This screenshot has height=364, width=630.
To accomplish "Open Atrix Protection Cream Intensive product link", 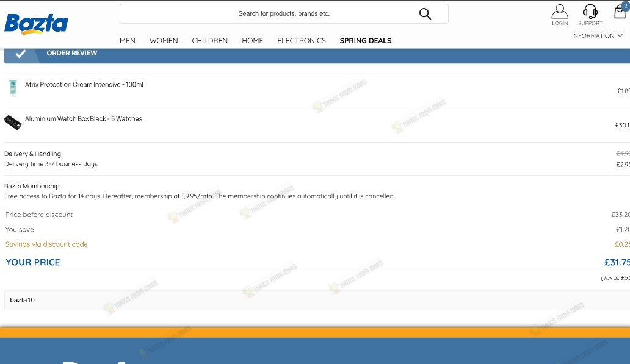I will [x=84, y=84].
